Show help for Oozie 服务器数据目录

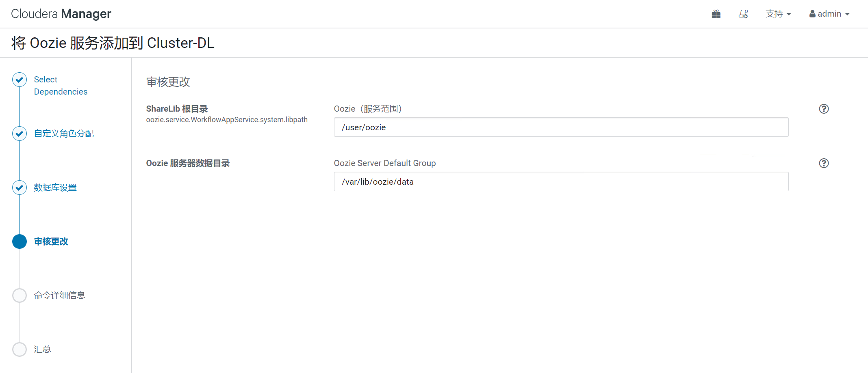pos(824,163)
